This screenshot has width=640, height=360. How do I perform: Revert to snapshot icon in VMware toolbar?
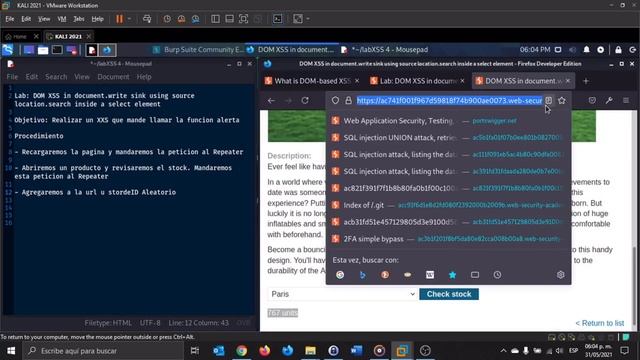181,19
